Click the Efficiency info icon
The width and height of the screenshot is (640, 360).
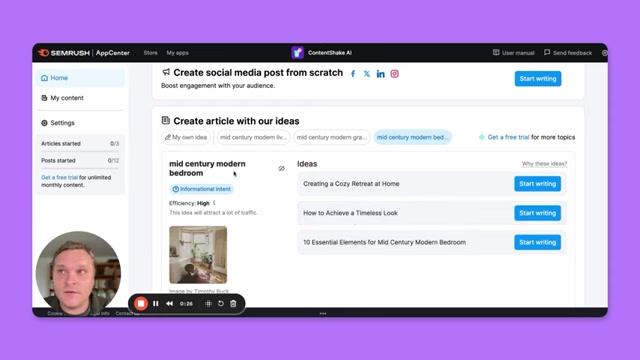click(214, 202)
